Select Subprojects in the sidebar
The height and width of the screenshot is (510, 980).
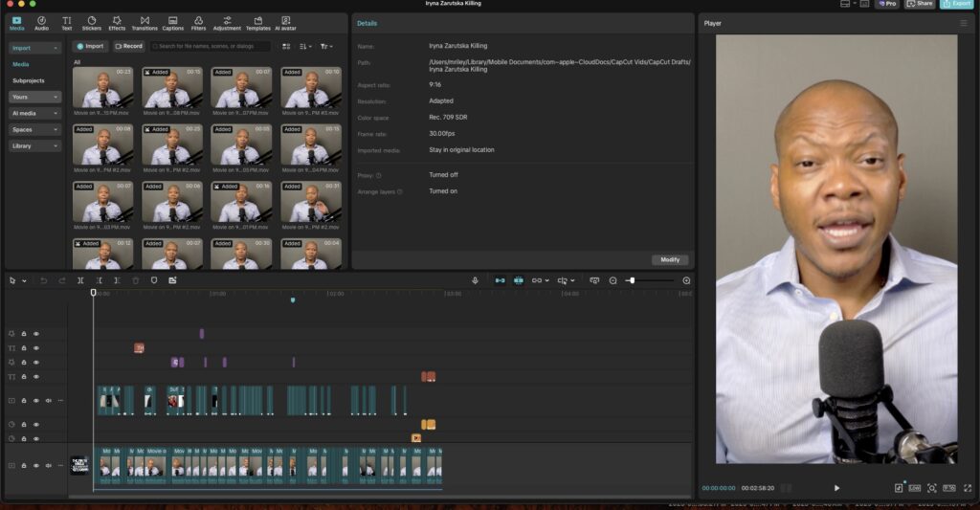29,80
